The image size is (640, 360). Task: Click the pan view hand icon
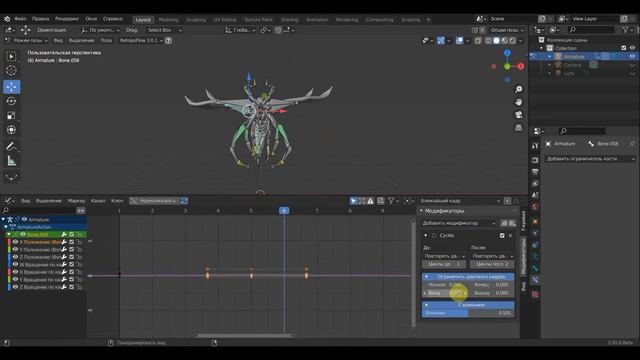[518, 102]
